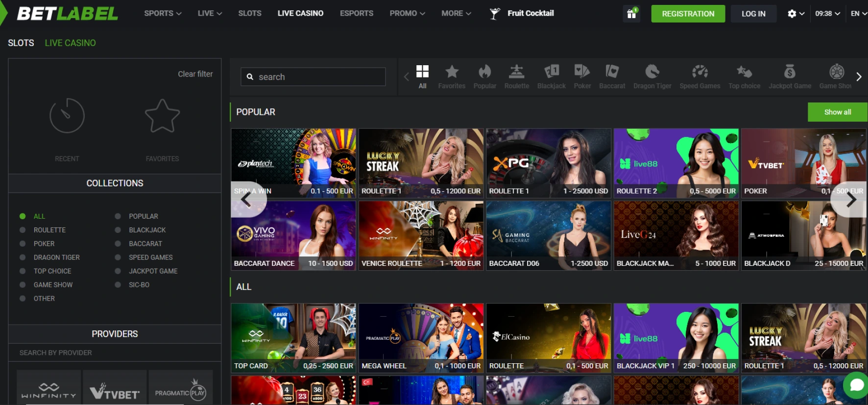The height and width of the screenshot is (405, 868).
Task: Click the BetLabel logo
Action: 67,14
